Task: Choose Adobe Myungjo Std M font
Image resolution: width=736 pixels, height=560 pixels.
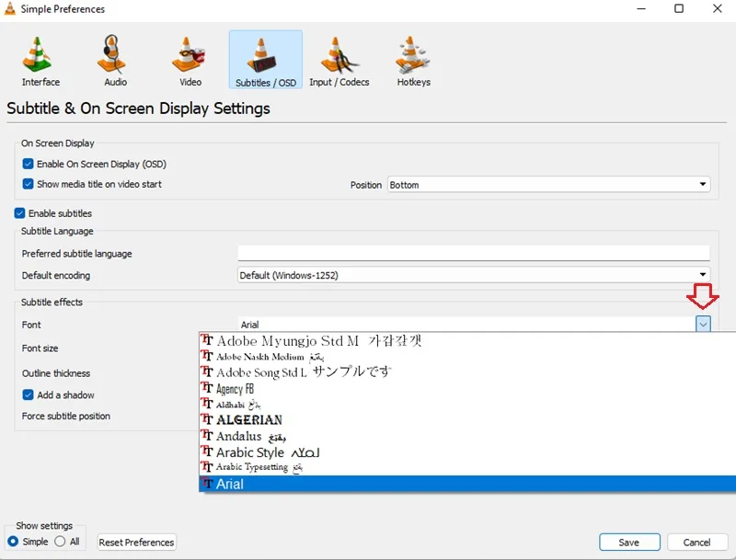Action: click(x=467, y=340)
